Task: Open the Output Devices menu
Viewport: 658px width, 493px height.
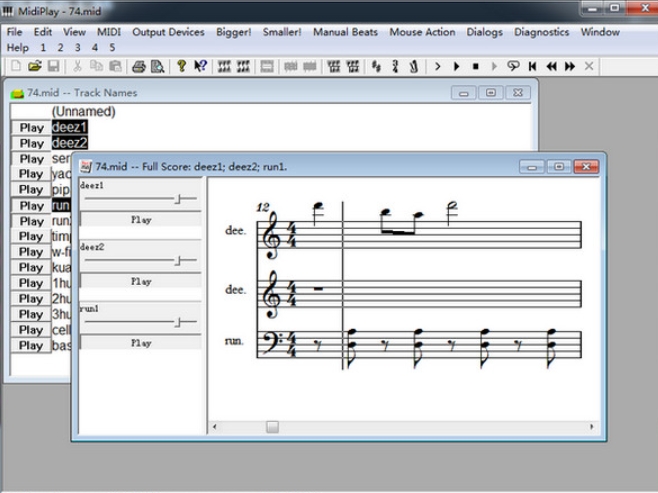Action: (x=168, y=32)
